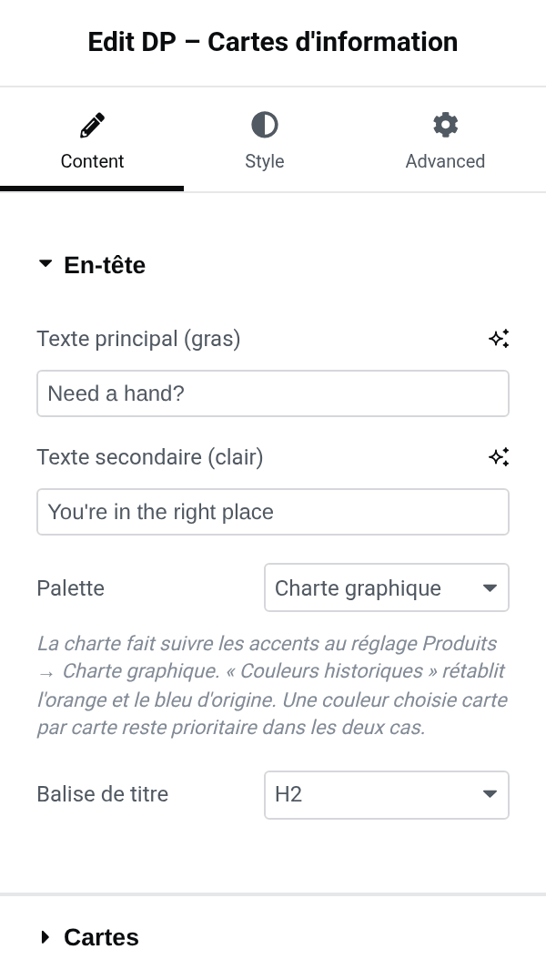Switch to the Style tab label

[x=264, y=161]
